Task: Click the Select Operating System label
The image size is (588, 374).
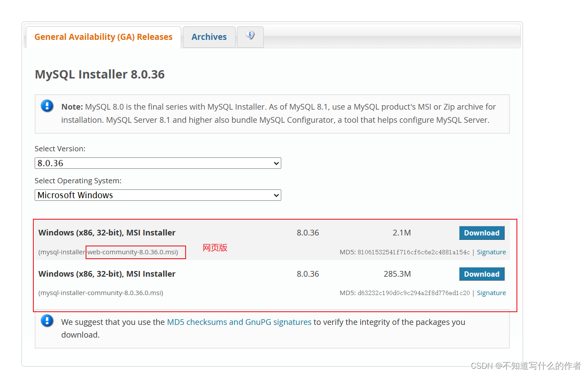Action: [78, 181]
